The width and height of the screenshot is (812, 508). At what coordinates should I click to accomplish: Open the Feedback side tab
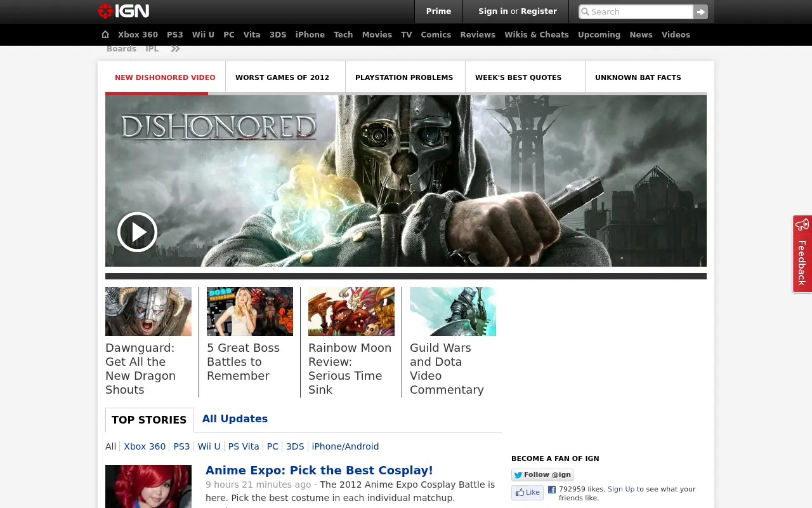(802, 254)
